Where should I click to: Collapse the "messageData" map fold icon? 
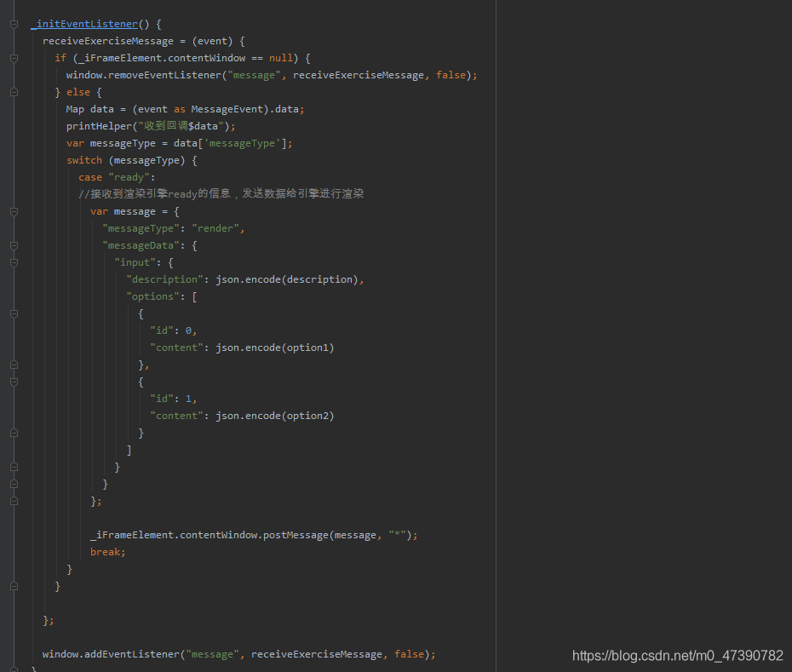pos(14,245)
